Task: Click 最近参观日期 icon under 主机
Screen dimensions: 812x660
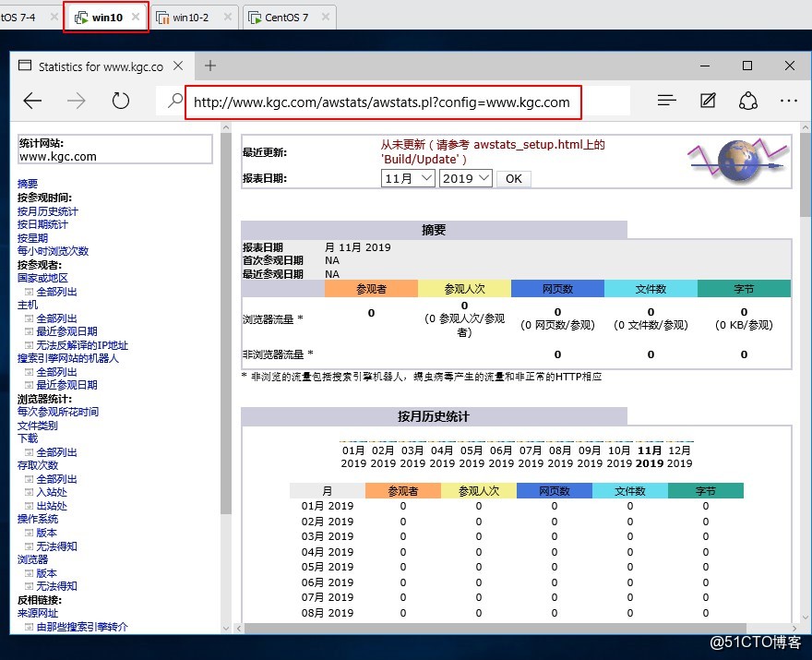Action: (29, 331)
